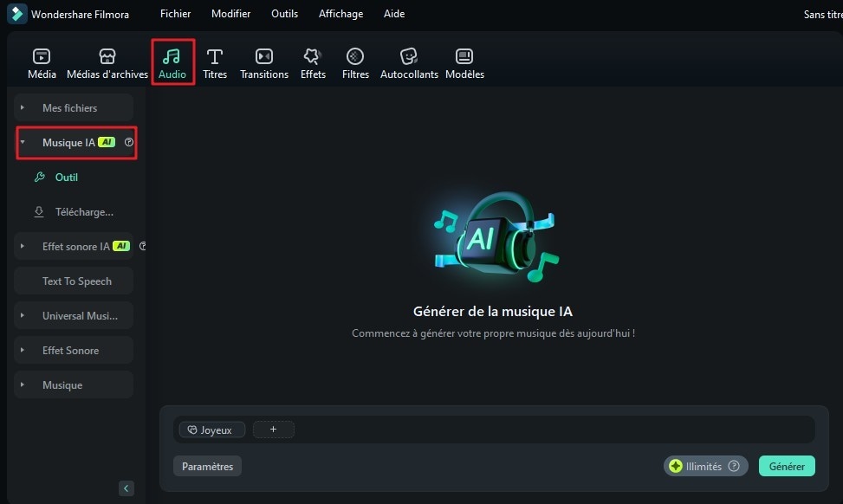The height and width of the screenshot is (504, 843).
Task: Open the Transitions tab
Action: click(x=264, y=63)
